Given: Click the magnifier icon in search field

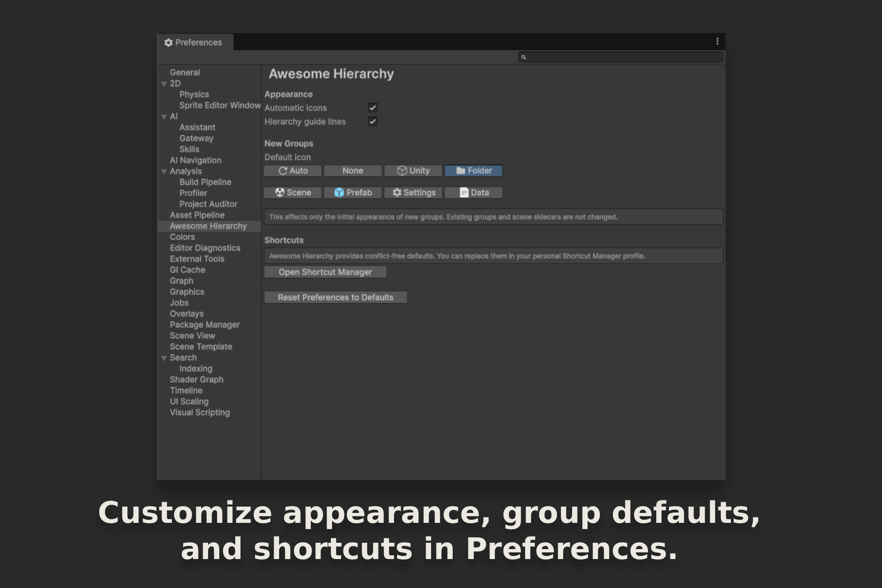Looking at the screenshot, I should [x=524, y=57].
